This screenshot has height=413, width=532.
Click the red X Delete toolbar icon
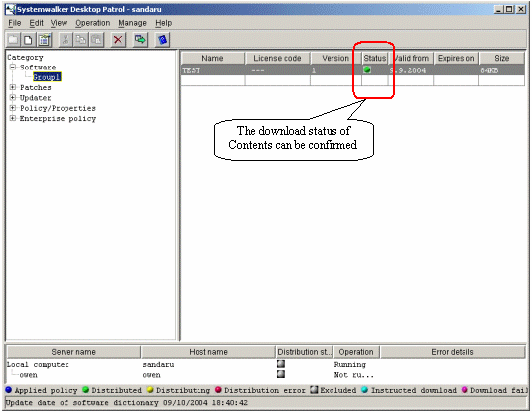118,40
